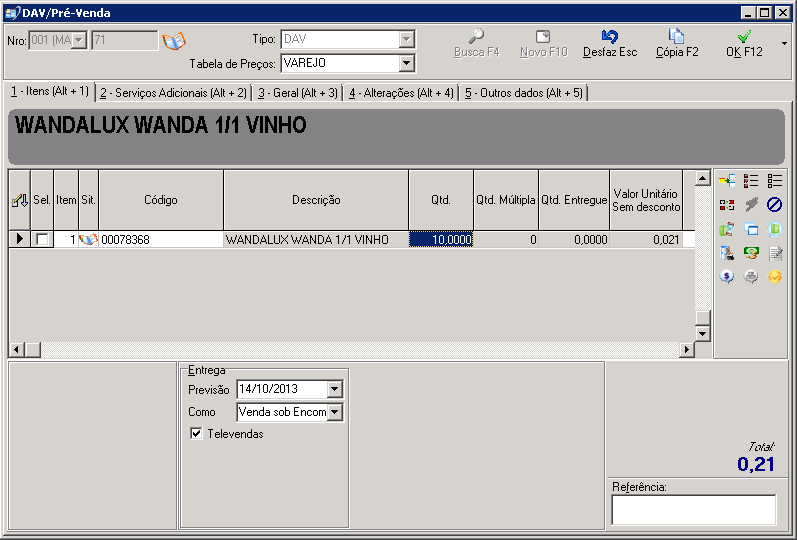Click the grid vertical scroll down arrow

click(x=702, y=334)
